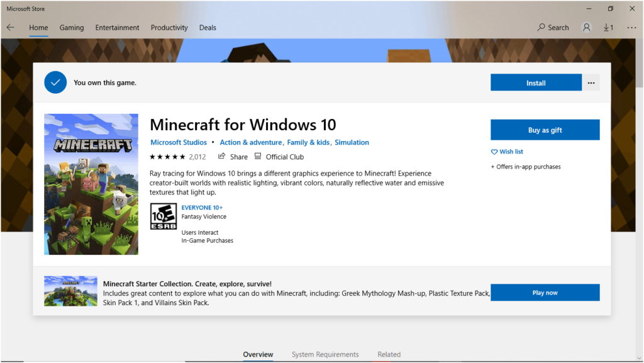
Task: Select the System Requirements tab
Action: pos(325,354)
